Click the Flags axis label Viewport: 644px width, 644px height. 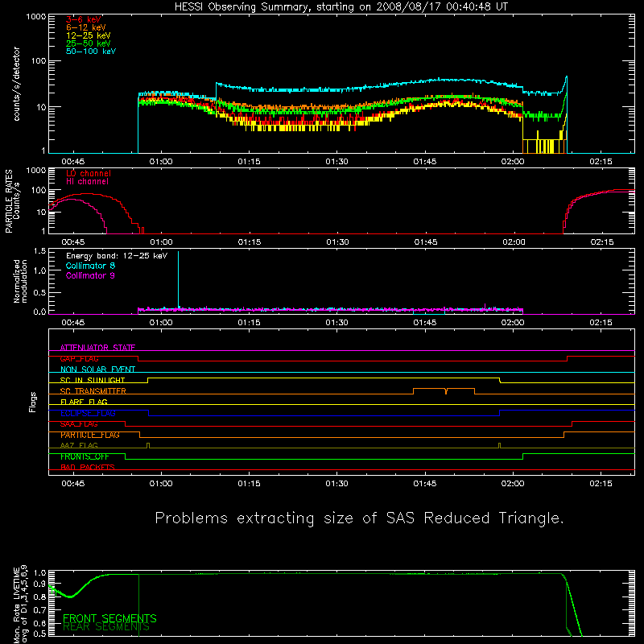(x=32, y=402)
